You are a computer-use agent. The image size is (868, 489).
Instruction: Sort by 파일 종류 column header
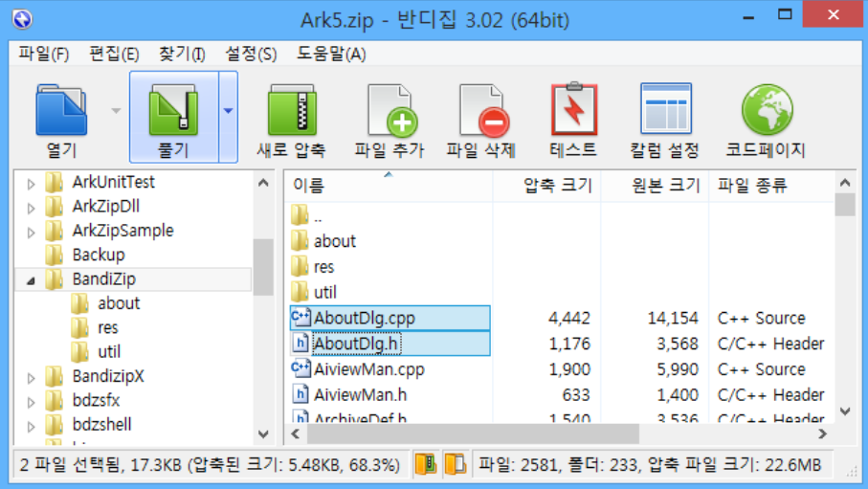tap(771, 185)
